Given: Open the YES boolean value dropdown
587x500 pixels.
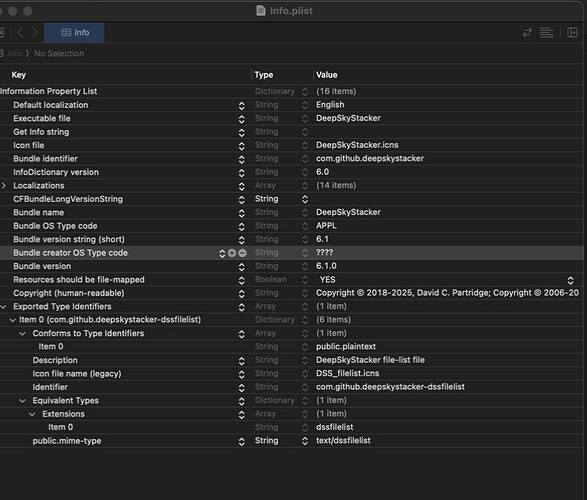Looking at the screenshot, I should tap(571, 280).
